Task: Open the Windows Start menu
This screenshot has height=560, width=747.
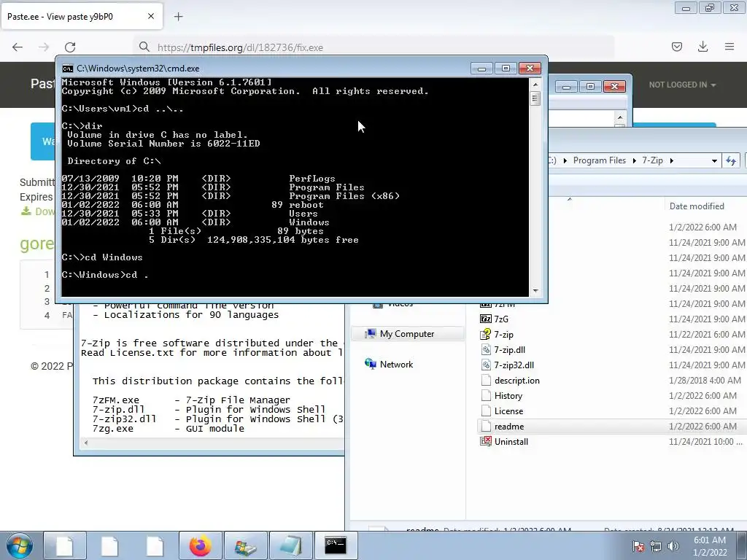Action: pyautogui.click(x=19, y=545)
